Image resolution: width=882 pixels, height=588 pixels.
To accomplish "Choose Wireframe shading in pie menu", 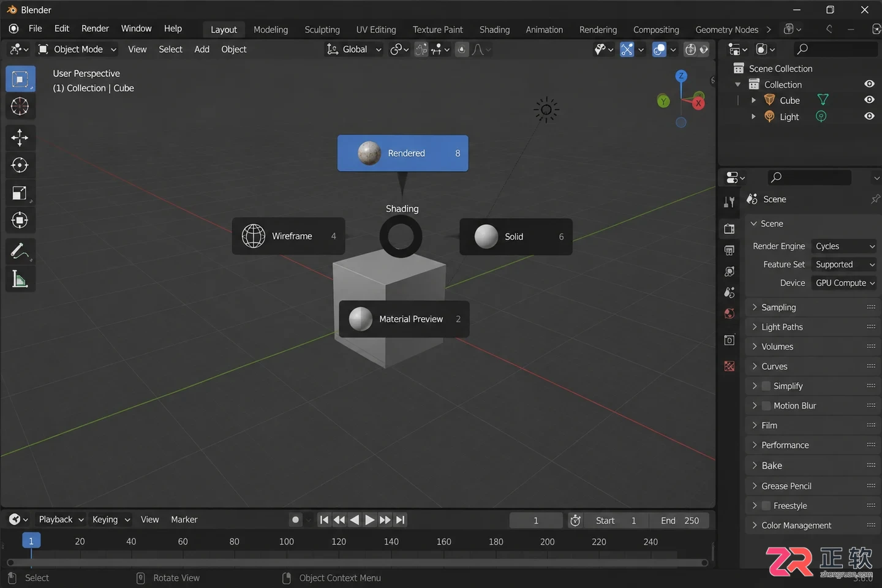I will click(x=288, y=236).
